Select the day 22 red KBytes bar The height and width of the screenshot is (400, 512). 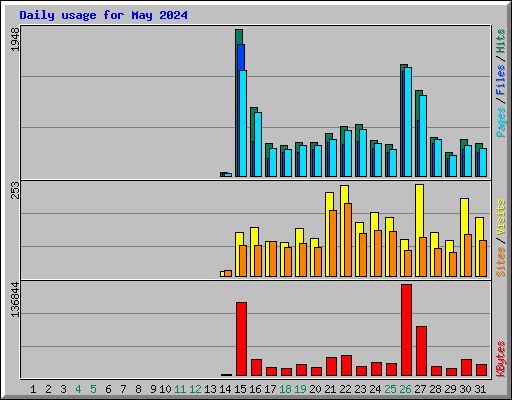[x=347, y=366]
